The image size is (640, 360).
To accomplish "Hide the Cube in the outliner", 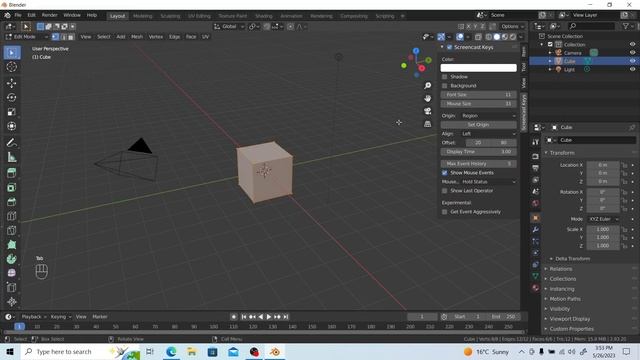I will point(632,61).
